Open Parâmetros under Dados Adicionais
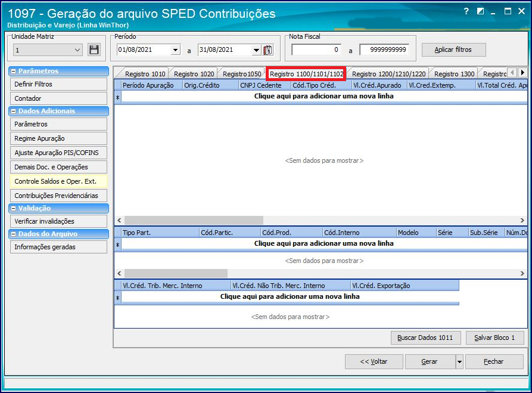532x393 pixels. point(59,124)
